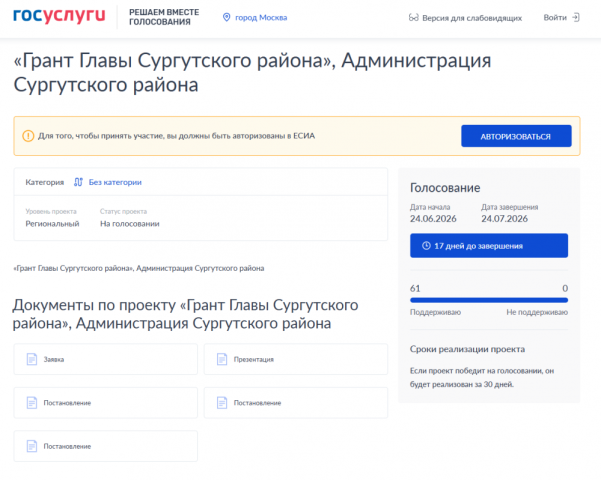Click the glasses icon for visually impaired version
Image resolution: width=601 pixels, height=480 pixels.
click(413, 18)
